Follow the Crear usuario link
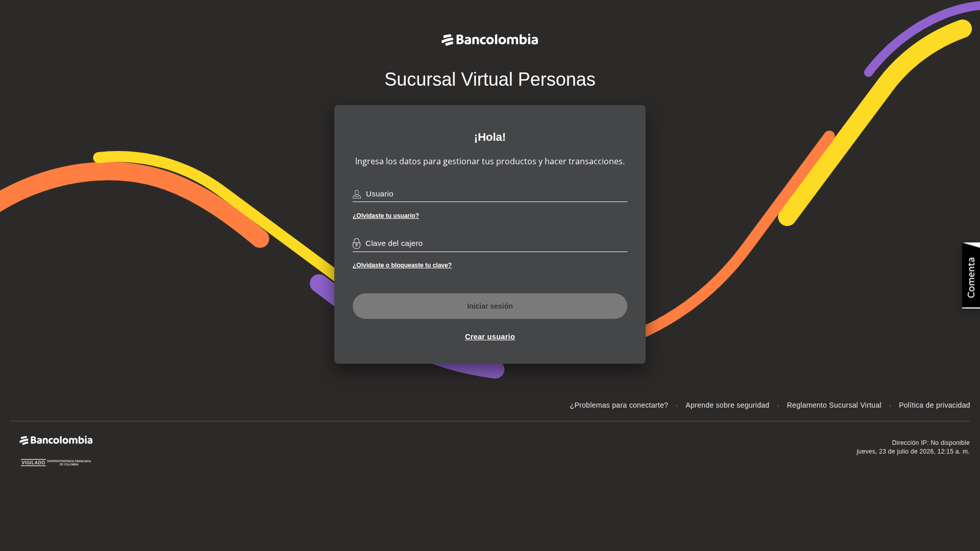This screenshot has width=980, height=551. pyautogui.click(x=489, y=337)
